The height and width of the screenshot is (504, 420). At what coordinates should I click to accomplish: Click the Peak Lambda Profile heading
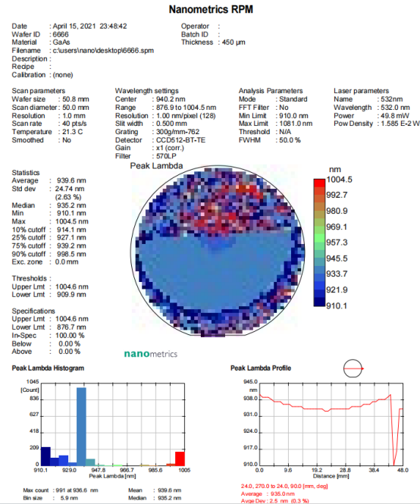click(261, 368)
